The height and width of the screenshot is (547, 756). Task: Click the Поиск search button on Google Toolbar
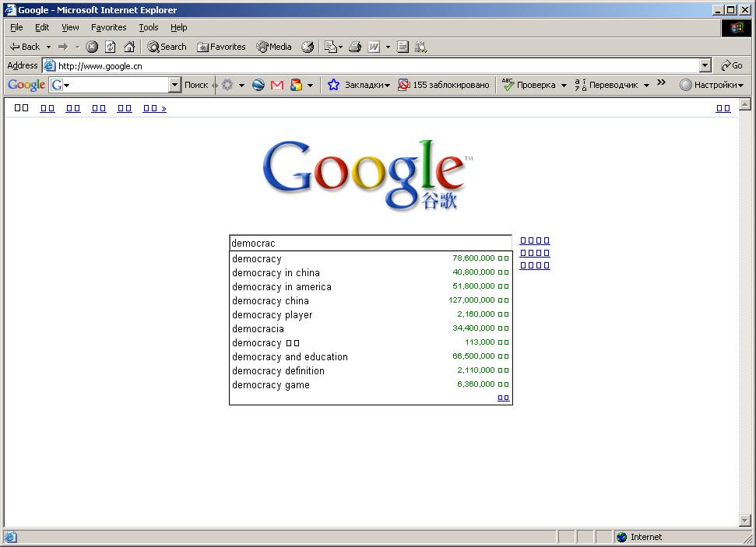(x=196, y=85)
